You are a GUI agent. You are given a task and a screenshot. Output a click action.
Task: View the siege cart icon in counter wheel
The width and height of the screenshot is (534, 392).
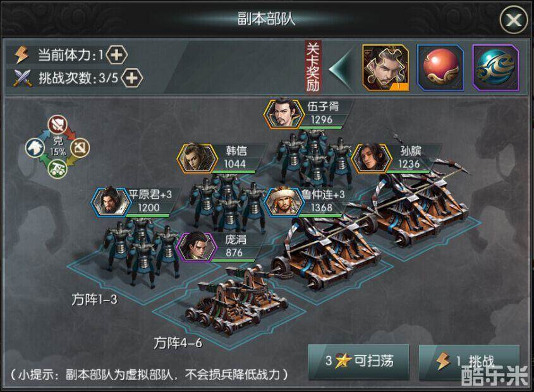(x=57, y=169)
